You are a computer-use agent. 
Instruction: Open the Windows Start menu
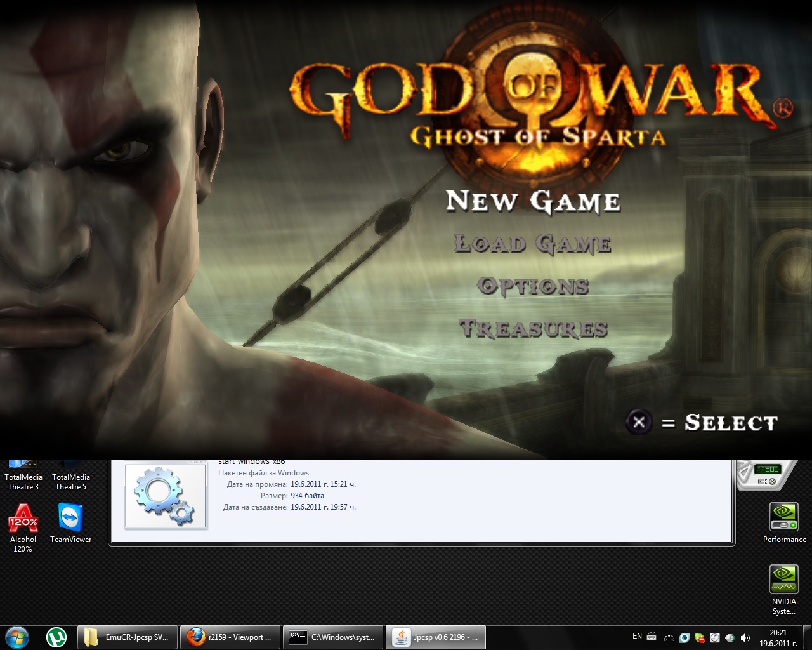pos(17,637)
